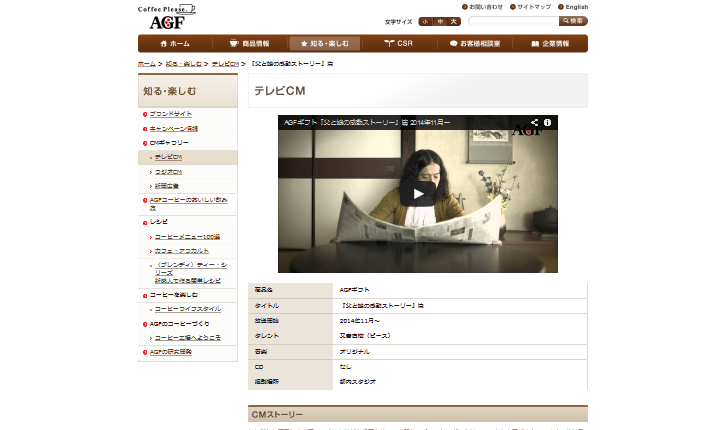726x430 pixels.
Task: Select CMギャラリー in sidebar
Action: pyautogui.click(x=169, y=143)
